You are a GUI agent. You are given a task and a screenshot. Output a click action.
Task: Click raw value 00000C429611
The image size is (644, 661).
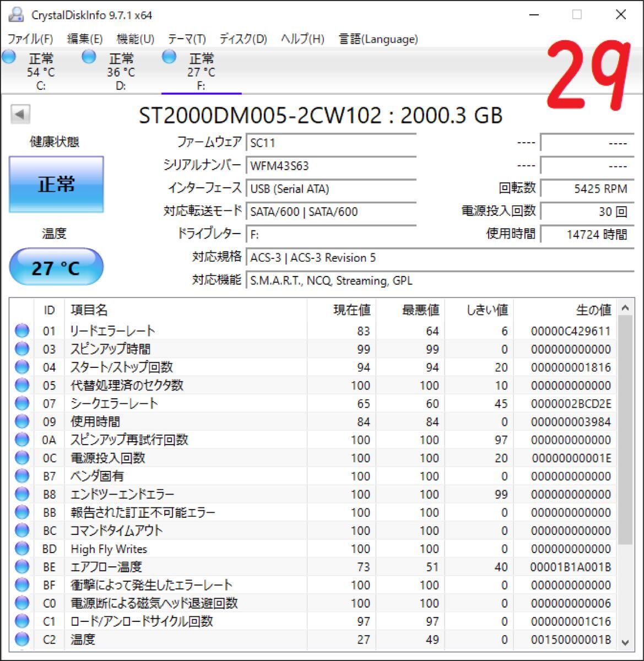click(x=571, y=331)
